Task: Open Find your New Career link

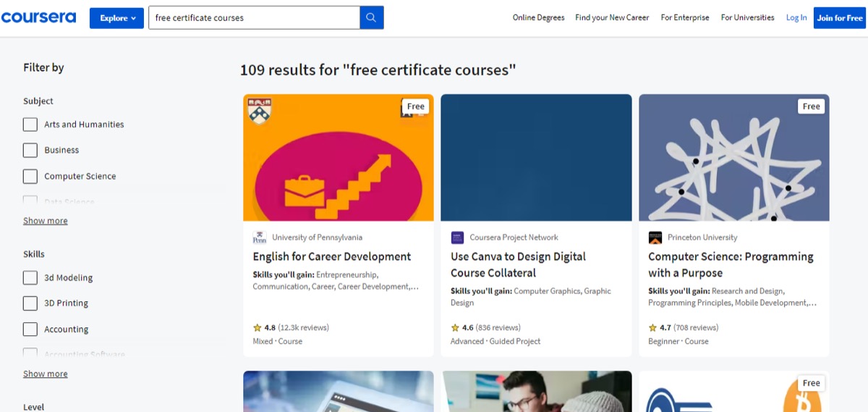Action: point(612,17)
